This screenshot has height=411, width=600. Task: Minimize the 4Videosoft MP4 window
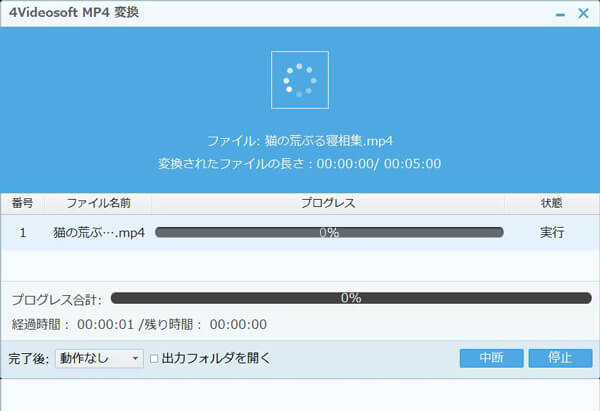(x=558, y=16)
